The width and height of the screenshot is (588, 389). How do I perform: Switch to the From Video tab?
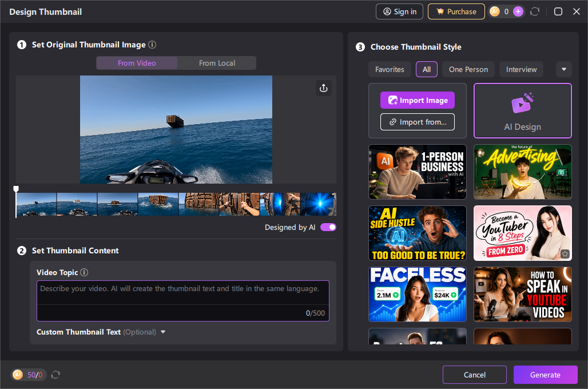point(137,63)
